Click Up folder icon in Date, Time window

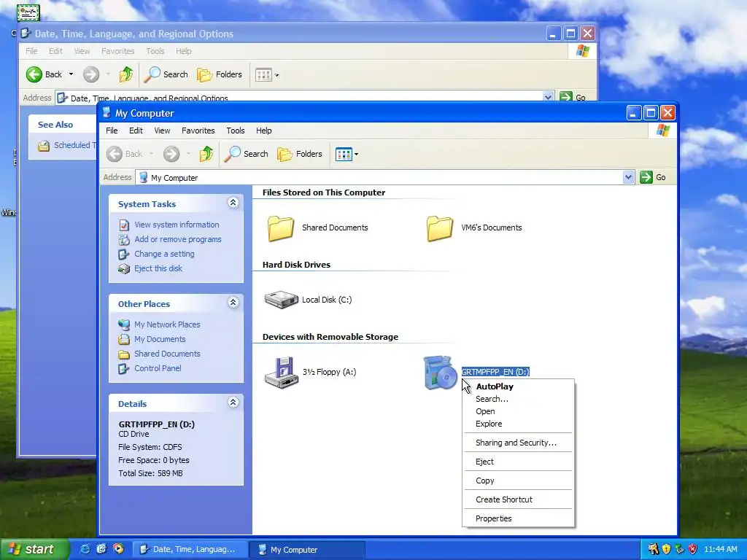tap(126, 74)
